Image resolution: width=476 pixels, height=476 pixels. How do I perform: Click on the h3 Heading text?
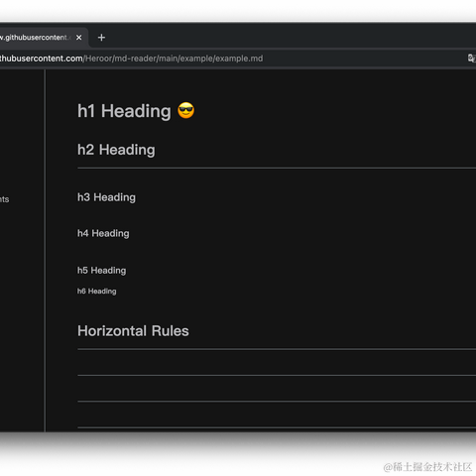click(106, 197)
